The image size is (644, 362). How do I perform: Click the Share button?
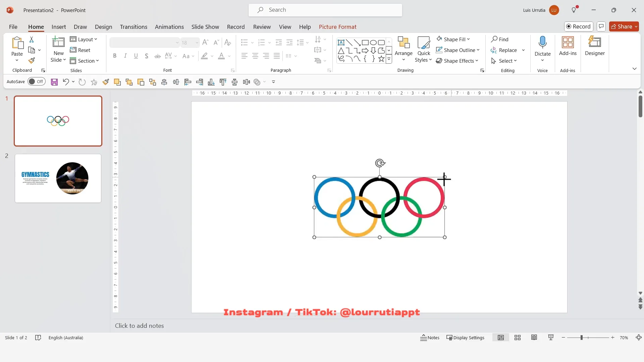click(624, 26)
